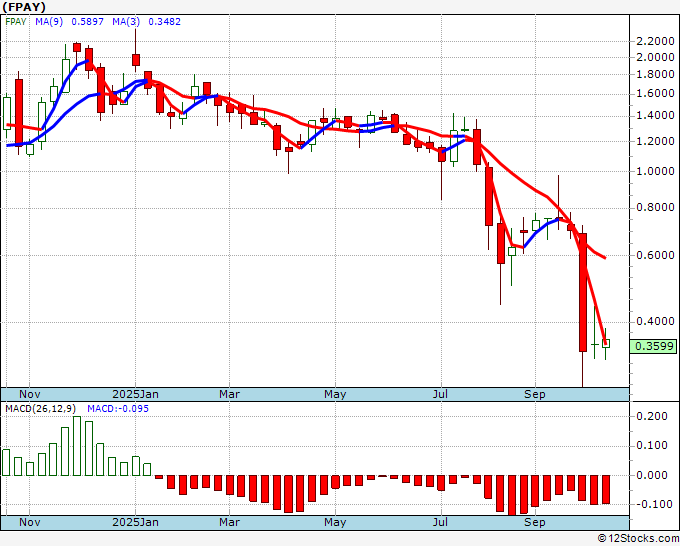680x546 pixels.
Task: Click the MA(3) legend label
Action: [x=126, y=22]
